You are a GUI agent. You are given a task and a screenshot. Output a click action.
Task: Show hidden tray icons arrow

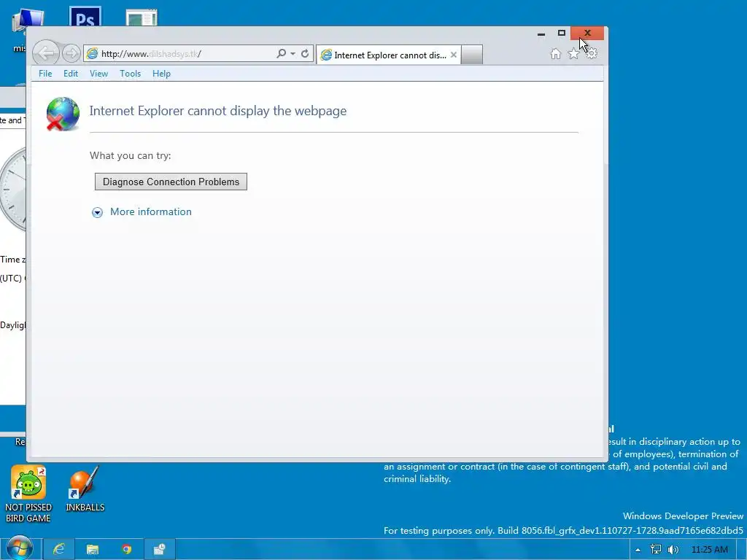pos(638,550)
